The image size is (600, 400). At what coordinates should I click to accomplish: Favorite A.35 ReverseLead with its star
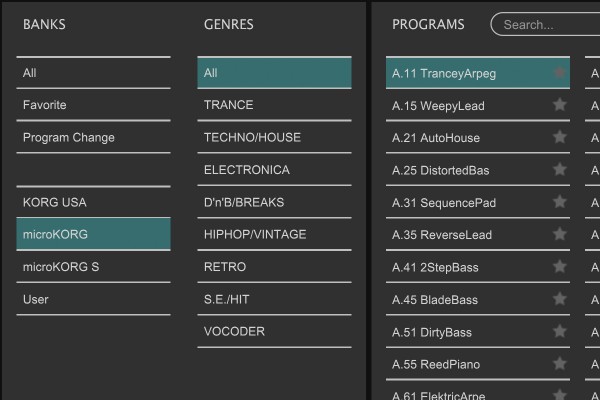click(x=559, y=235)
